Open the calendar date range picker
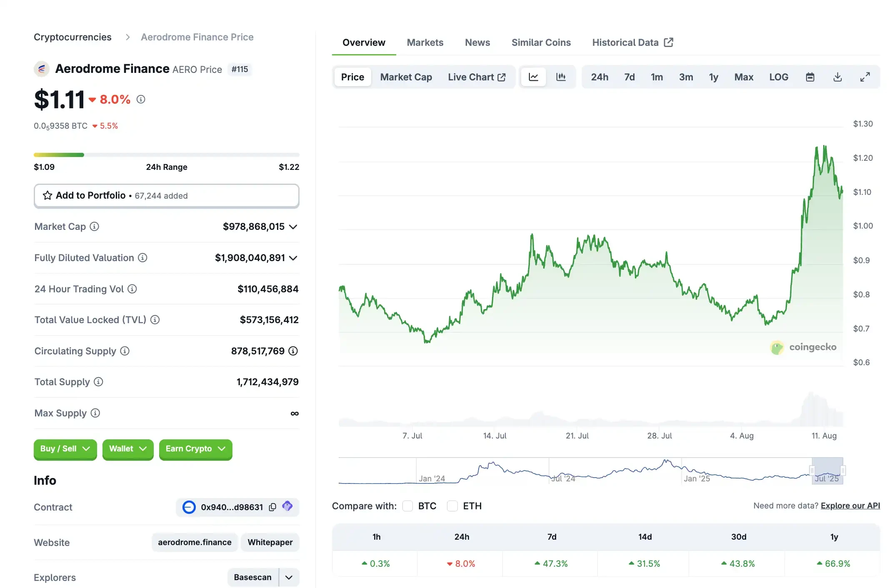 pyautogui.click(x=810, y=77)
